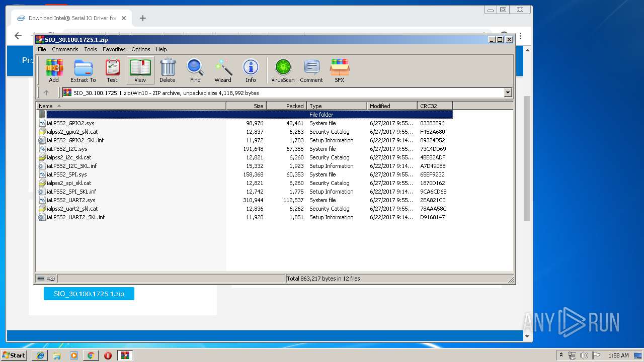This screenshot has height=362, width=644.
Task: Open the archive Info icon
Action: pos(251,70)
